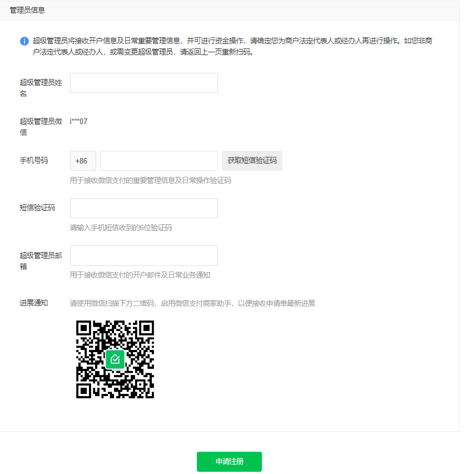Click the 获取短信验证码 button

pyautogui.click(x=252, y=161)
